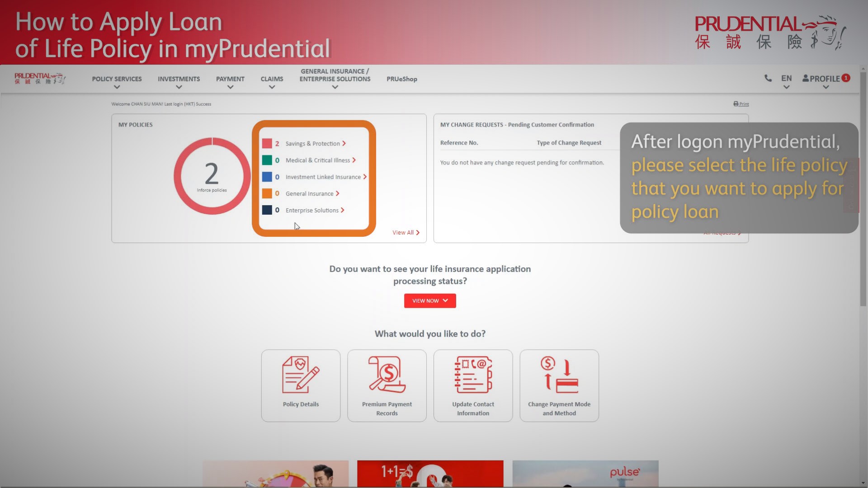Click the page vertical scrollbar
The height and width of the screenshot is (488, 868).
(863, 190)
